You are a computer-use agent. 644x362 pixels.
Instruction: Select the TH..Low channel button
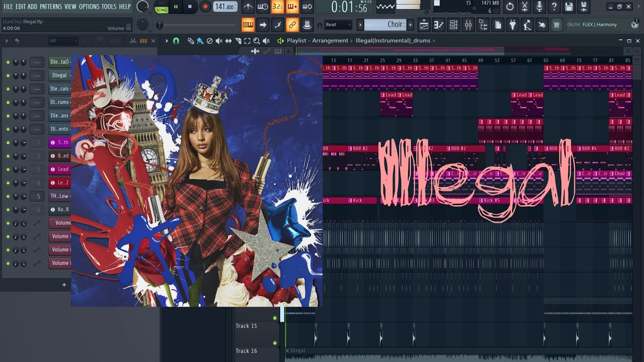[59, 196]
